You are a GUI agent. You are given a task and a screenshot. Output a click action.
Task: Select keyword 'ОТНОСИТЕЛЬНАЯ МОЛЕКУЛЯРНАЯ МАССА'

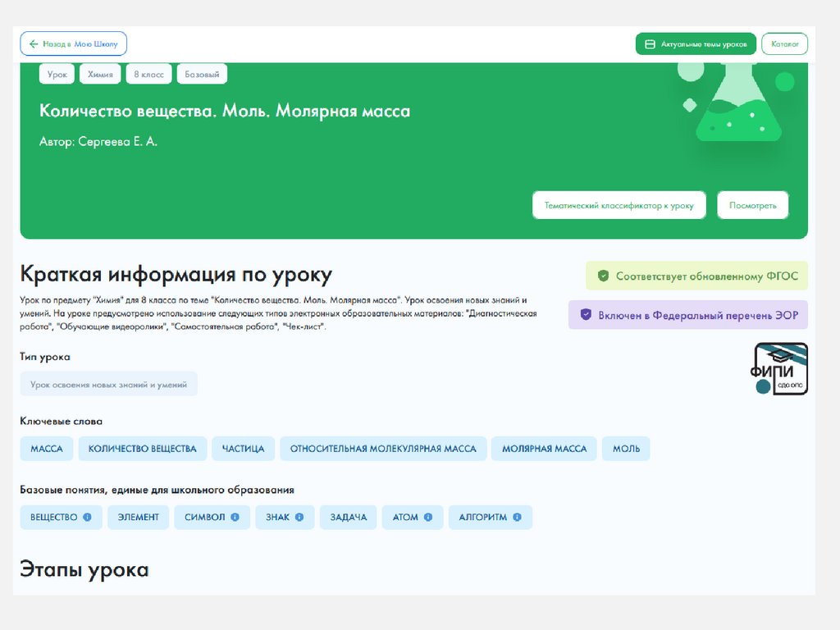pyautogui.click(x=383, y=449)
